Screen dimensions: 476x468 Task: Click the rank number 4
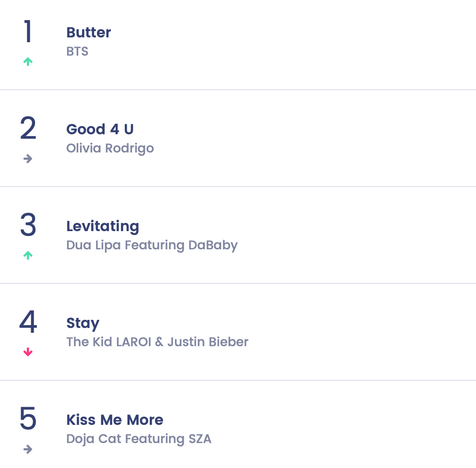[x=28, y=321]
